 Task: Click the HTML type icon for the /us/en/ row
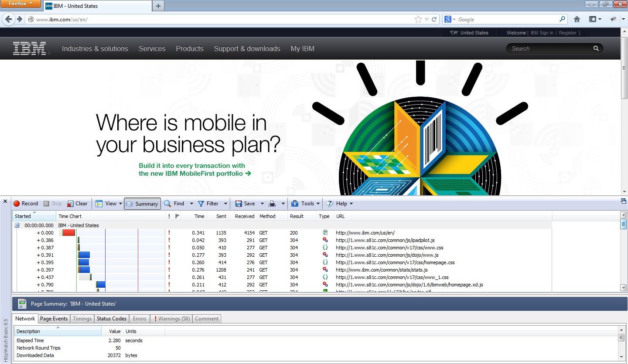(x=325, y=233)
